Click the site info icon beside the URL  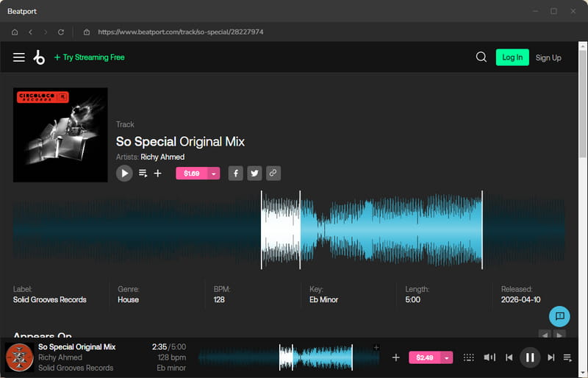pos(87,32)
